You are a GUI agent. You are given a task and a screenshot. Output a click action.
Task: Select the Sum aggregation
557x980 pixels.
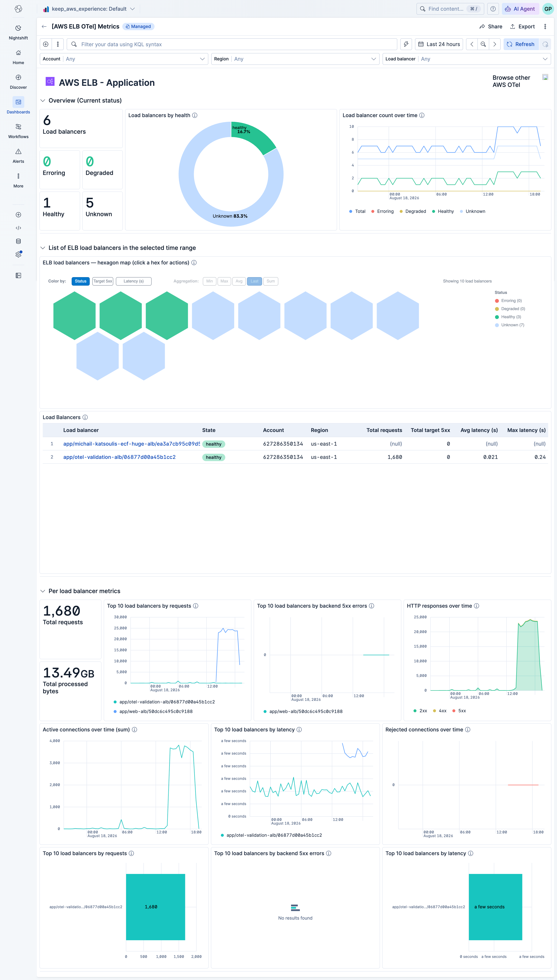pos(270,281)
